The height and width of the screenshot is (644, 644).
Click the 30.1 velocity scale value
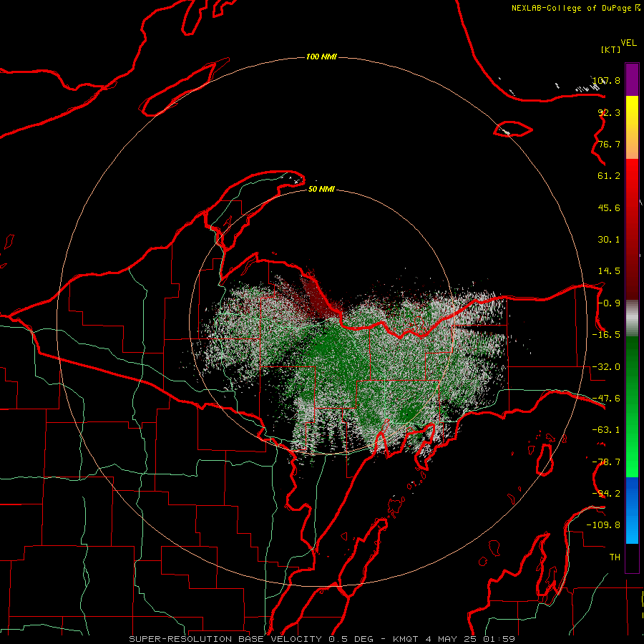pyautogui.click(x=609, y=240)
